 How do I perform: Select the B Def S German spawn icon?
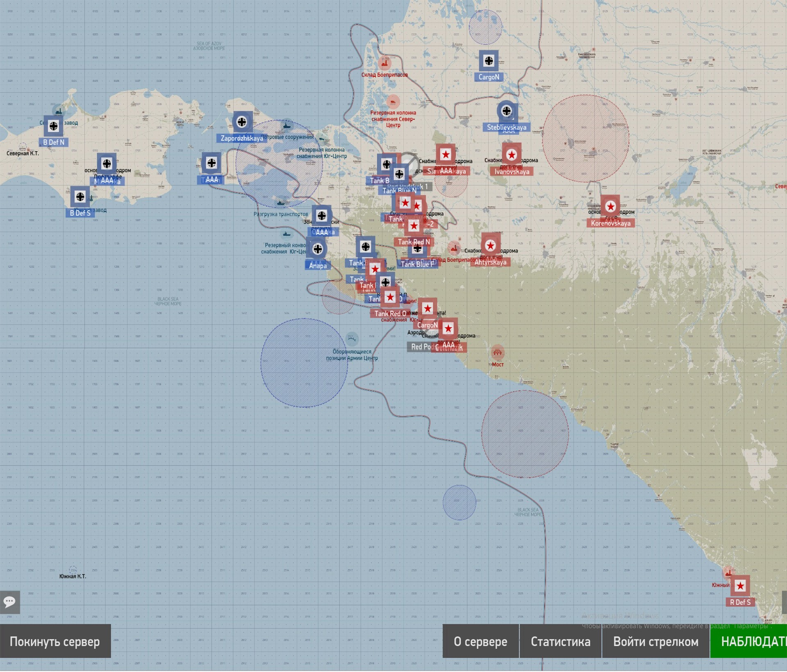click(x=80, y=197)
